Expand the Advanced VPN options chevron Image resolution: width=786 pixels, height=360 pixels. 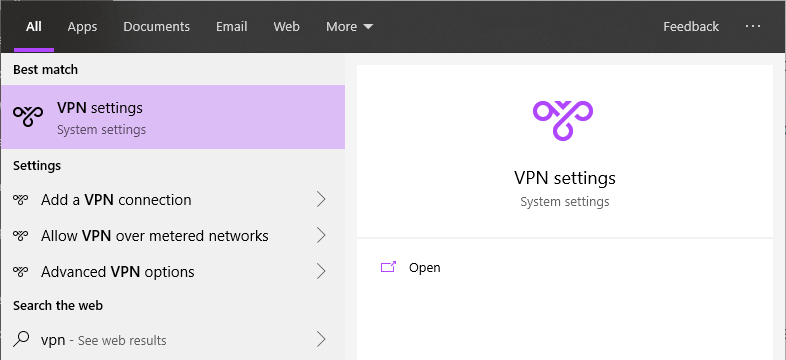[321, 272]
